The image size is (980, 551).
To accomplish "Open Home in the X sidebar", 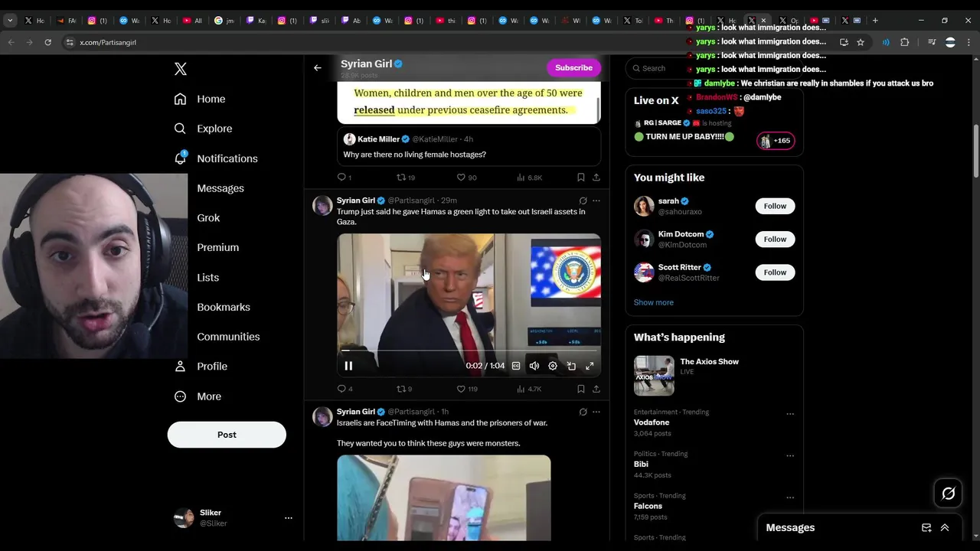I will click(200, 99).
